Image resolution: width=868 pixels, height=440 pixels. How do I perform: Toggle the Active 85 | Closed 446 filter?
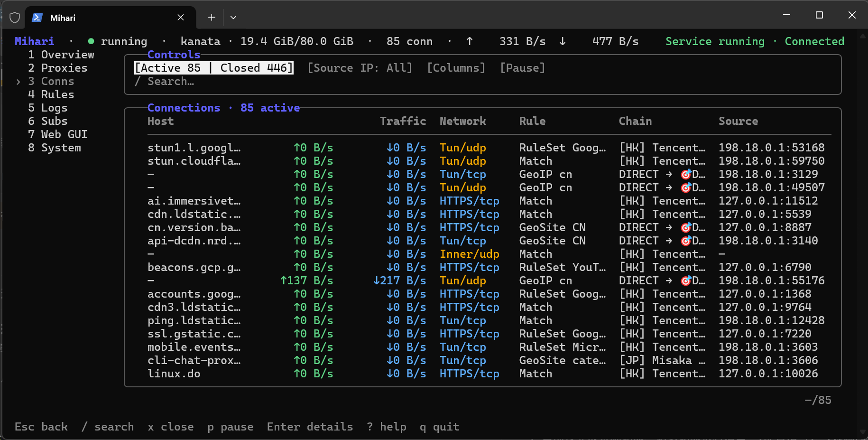(214, 68)
